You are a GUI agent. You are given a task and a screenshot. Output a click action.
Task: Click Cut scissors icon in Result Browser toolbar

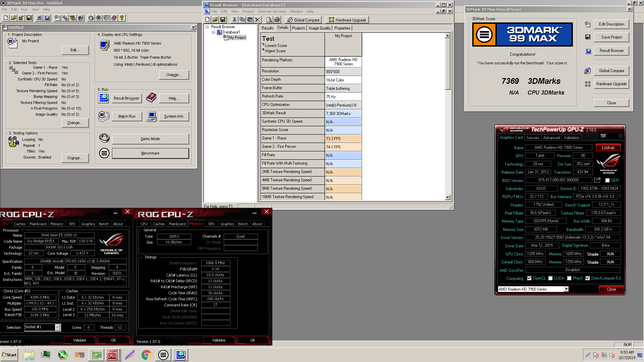pyautogui.click(x=234, y=20)
